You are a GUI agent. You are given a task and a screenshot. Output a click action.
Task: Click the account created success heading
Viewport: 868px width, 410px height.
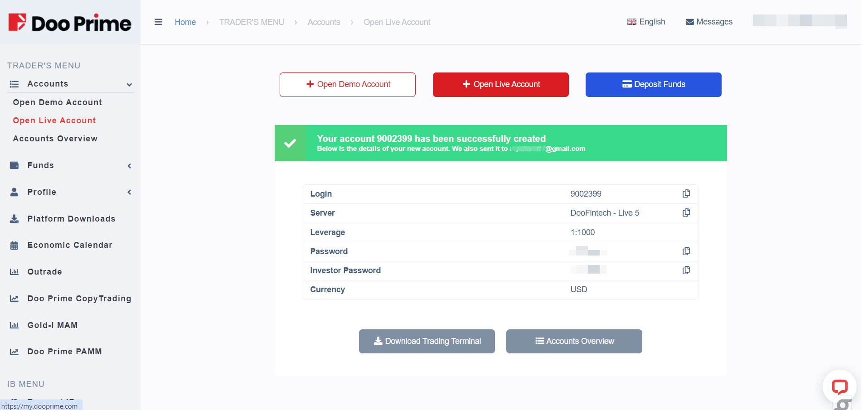(431, 139)
